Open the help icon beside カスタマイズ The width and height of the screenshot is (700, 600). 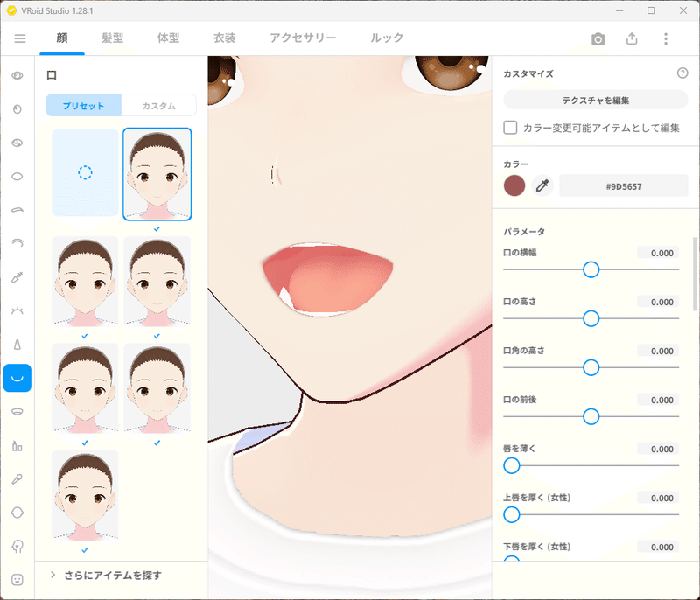tap(682, 73)
